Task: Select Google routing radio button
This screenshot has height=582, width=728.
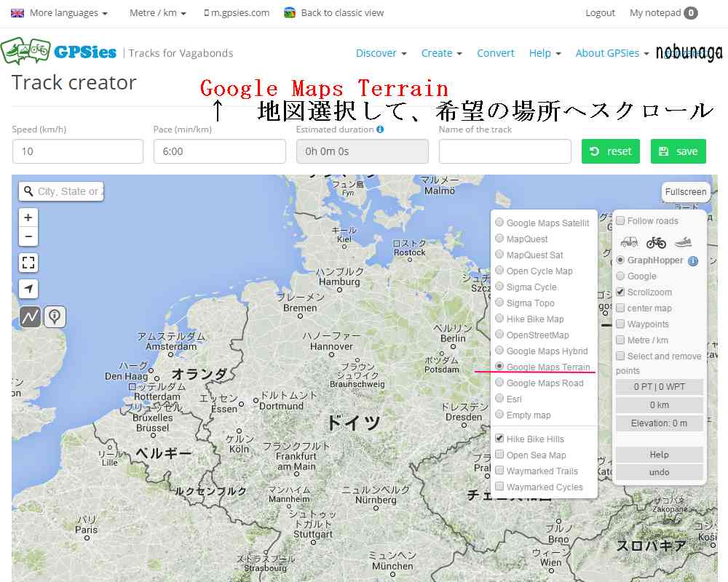Action: click(x=620, y=276)
